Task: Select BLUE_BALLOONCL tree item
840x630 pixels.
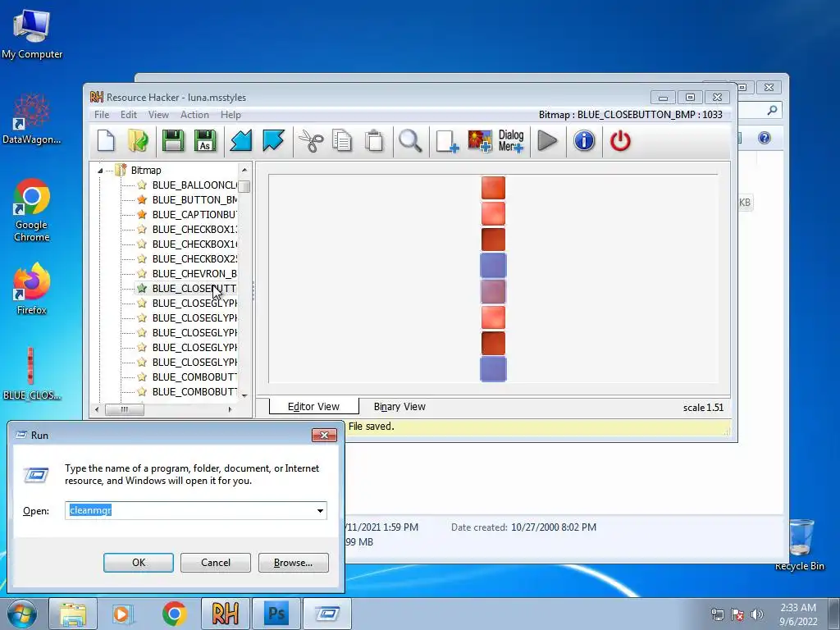Action: 194,185
